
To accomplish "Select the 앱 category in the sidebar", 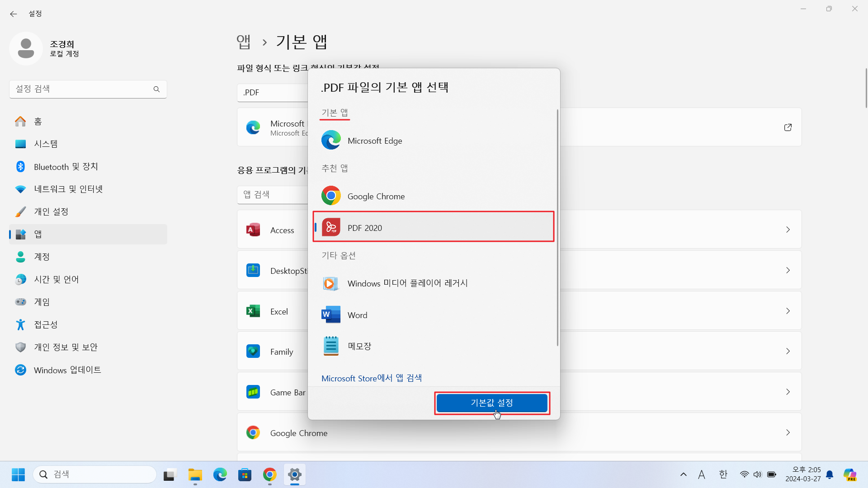I will tap(88, 234).
